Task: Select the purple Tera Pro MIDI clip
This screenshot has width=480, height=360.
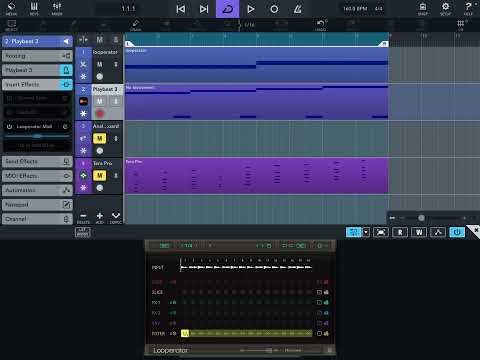Action: [x=256, y=176]
